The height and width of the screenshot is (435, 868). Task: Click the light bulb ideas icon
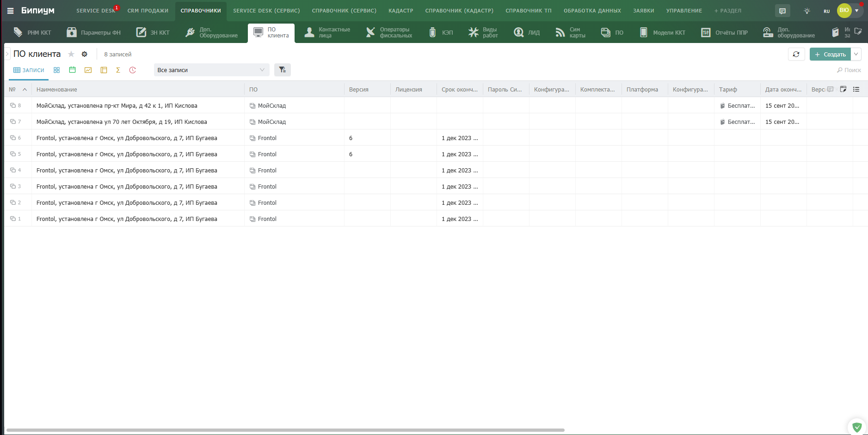point(807,11)
